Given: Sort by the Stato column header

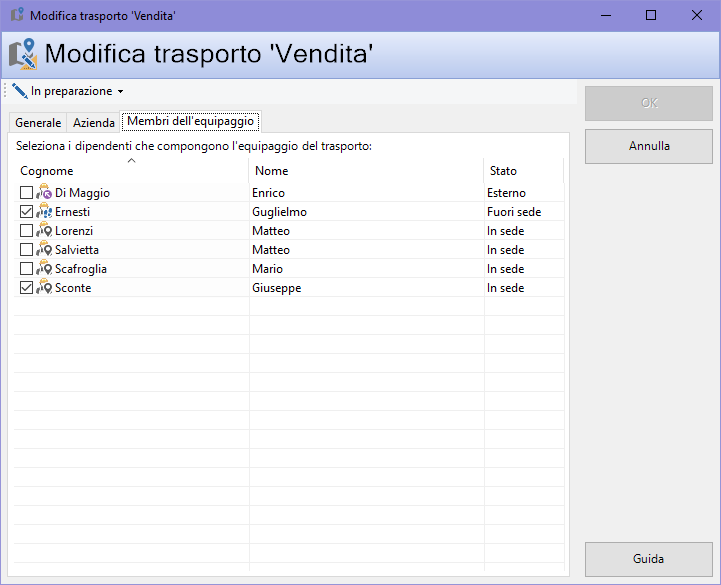Looking at the screenshot, I should click(524, 171).
